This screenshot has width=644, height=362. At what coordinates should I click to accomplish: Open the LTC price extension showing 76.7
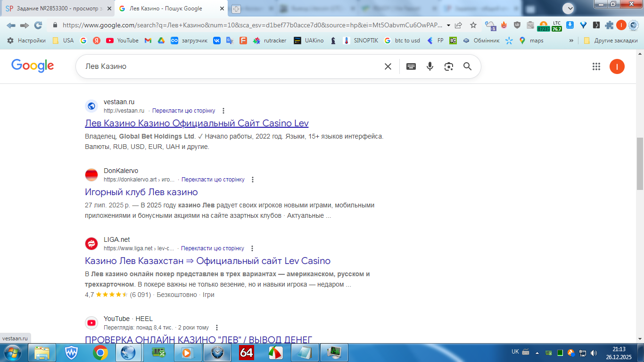(x=557, y=25)
